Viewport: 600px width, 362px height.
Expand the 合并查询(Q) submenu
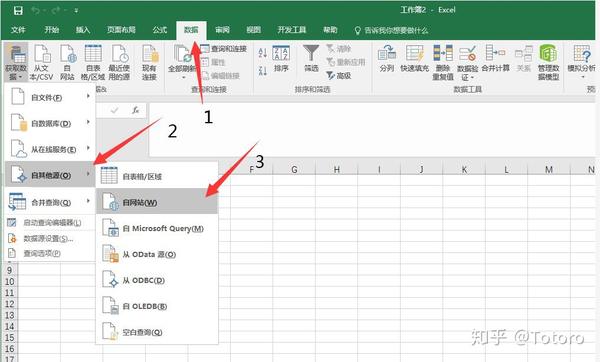(50, 202)
